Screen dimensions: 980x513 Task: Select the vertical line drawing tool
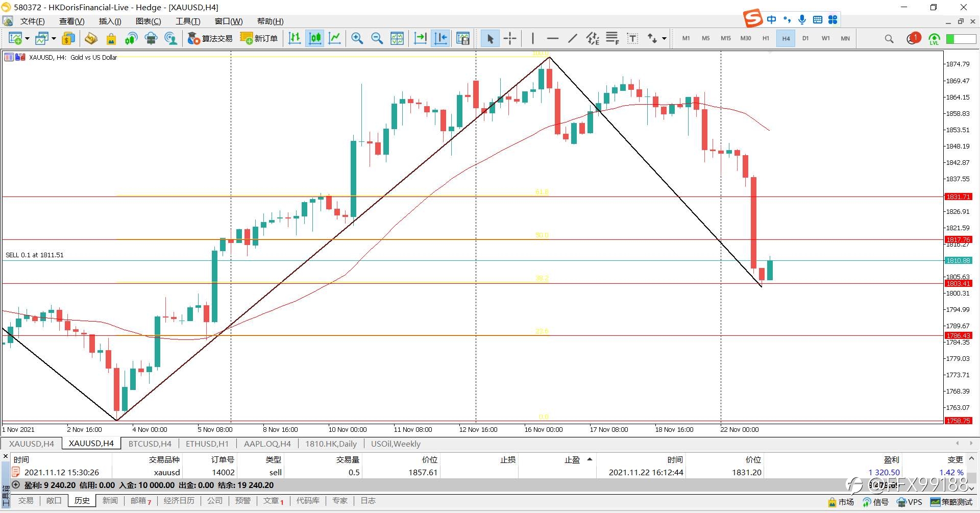click(x=533, y=38)
